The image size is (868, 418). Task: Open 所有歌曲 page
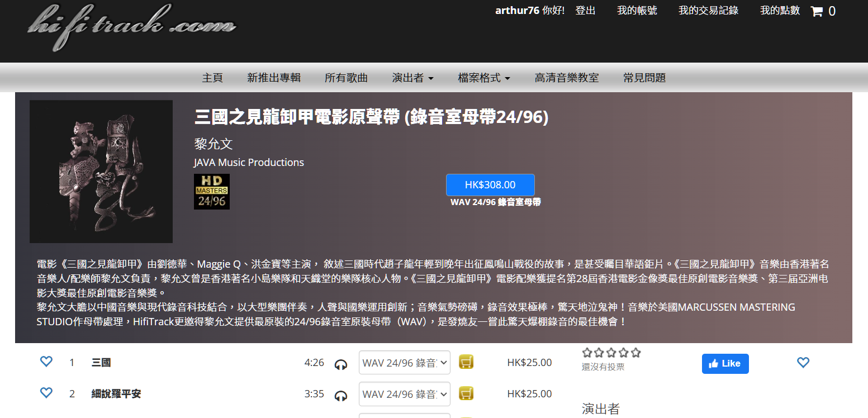(x=347, y=78)
